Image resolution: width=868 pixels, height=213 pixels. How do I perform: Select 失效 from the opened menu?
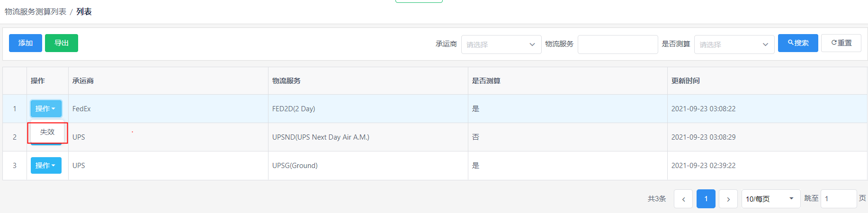pyautogui.click(x=47, y=132)
